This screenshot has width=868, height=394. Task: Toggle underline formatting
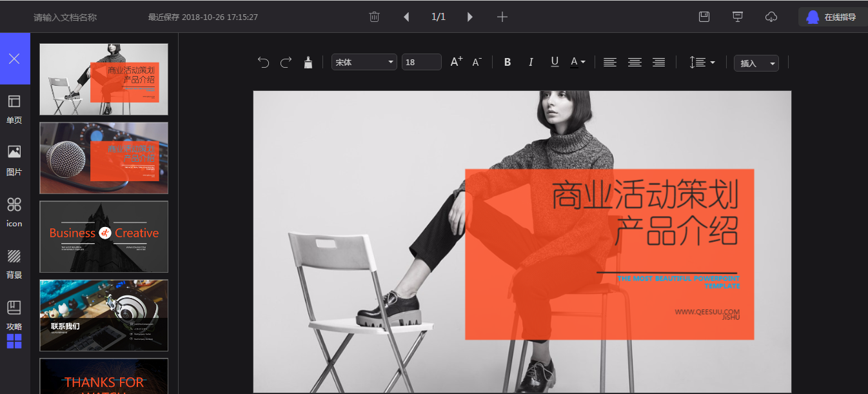pos(555,62)
